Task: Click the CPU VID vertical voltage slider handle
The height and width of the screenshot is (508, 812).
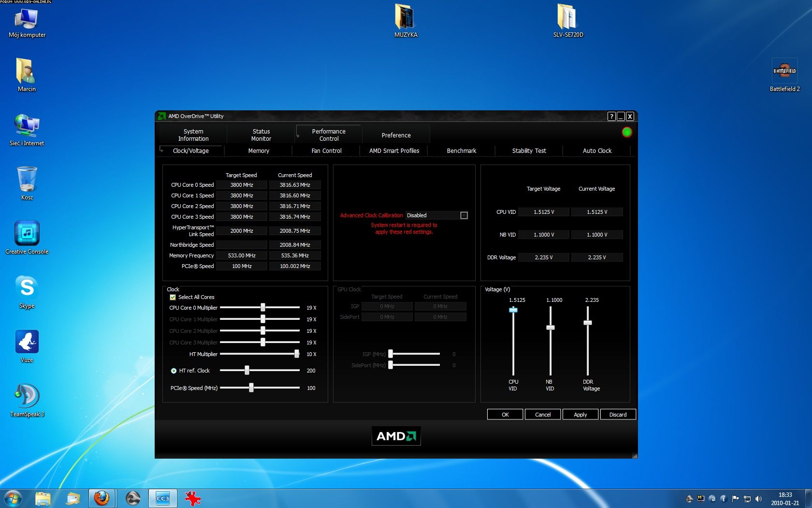Action: (x=513, y=310)
